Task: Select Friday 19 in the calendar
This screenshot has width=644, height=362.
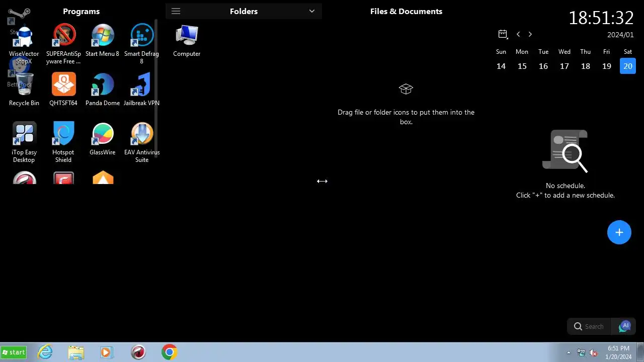Action: click(x=607, y=66)
